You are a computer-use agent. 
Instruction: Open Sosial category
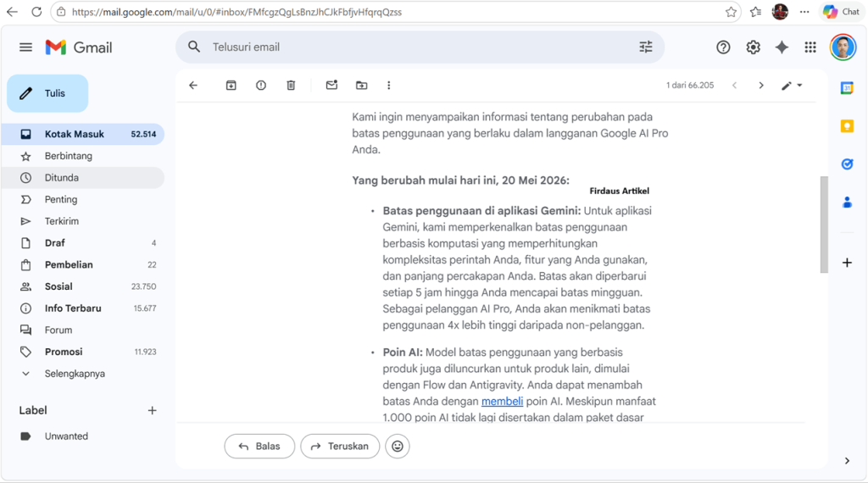coord(83,286)
